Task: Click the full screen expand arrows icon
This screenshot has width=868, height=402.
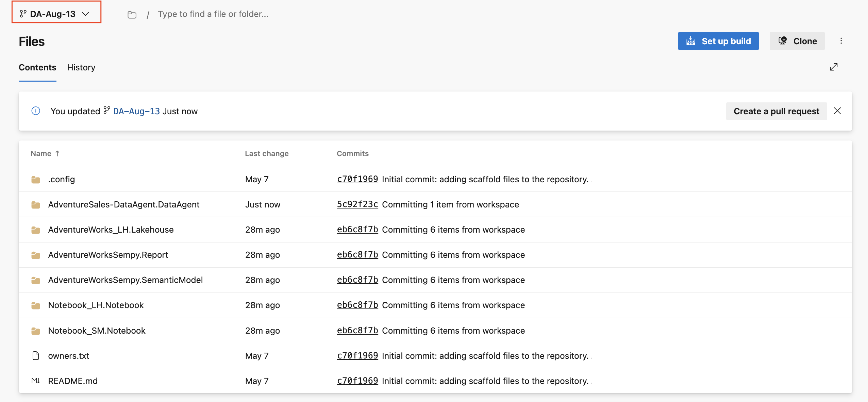Action: (x=834, y=67)
